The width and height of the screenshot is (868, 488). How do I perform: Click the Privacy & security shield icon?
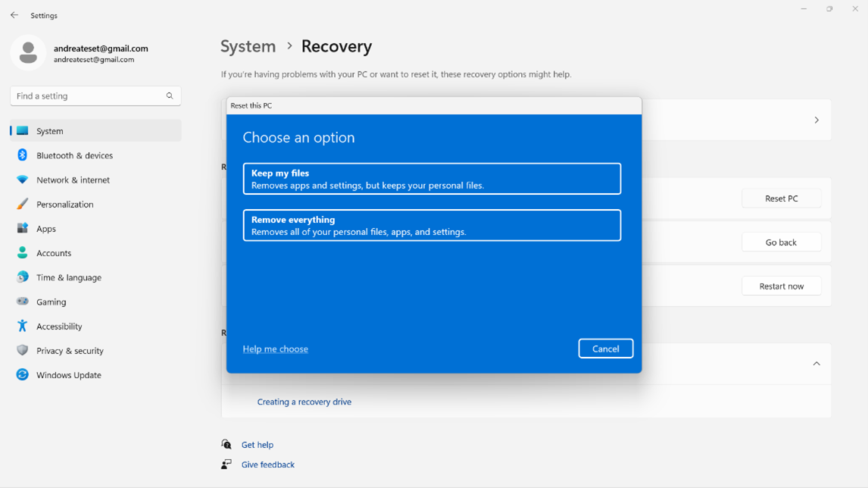tap(22, 350)
